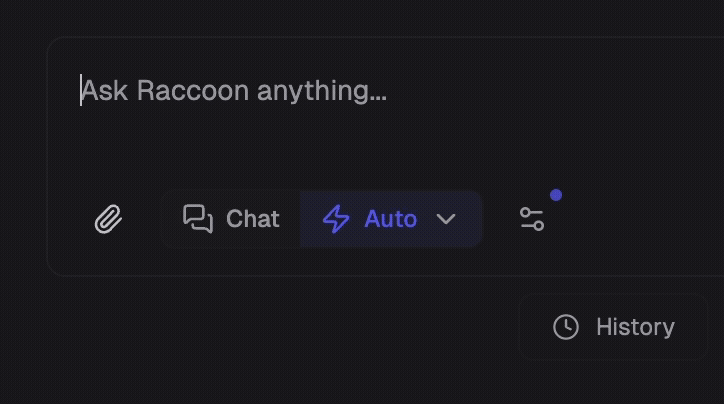Expand the chevron next to Auto
Viewport: 724px width, 404px height.
[447, 219]
